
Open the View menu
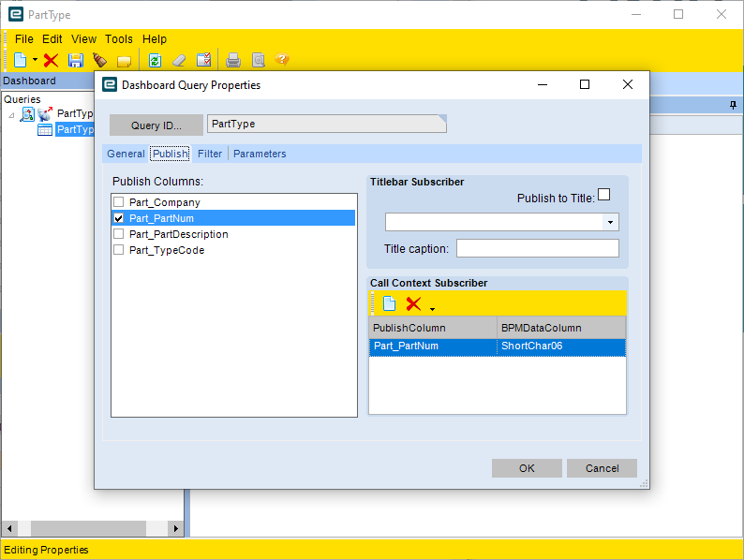pyautogui.click(x=84, y=39)
